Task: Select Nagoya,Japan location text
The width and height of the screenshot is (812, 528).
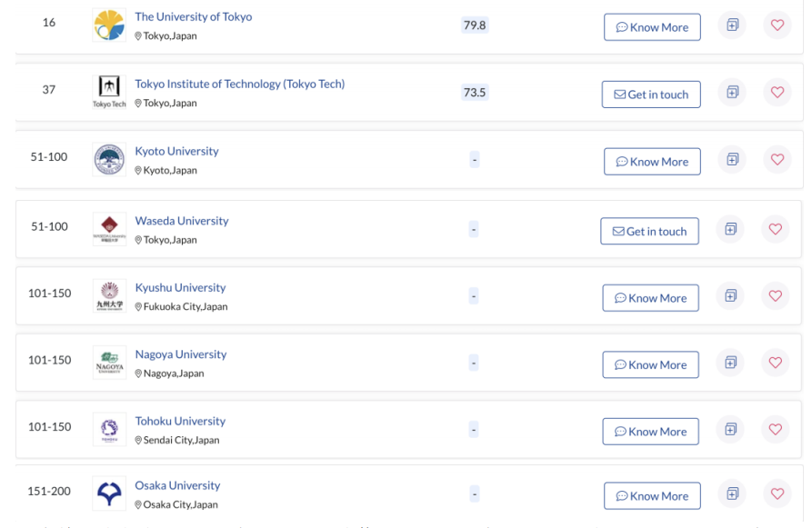Action: [x=174, y=374]
